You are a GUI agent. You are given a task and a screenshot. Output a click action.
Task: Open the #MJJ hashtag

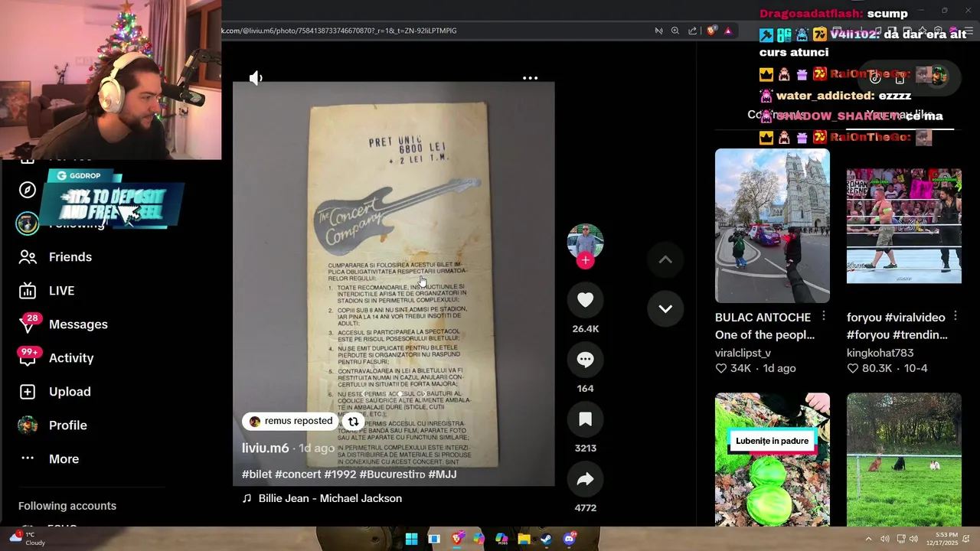443,474
